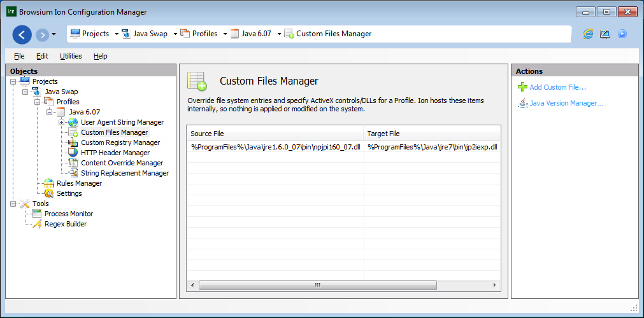Open HTTP Header Manager in tree

tap(115, 153)
